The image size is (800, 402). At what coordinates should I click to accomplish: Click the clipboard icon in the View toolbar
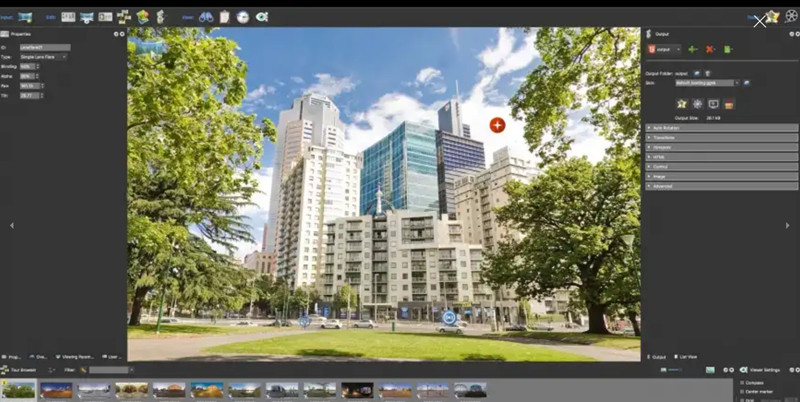[224, 17]
